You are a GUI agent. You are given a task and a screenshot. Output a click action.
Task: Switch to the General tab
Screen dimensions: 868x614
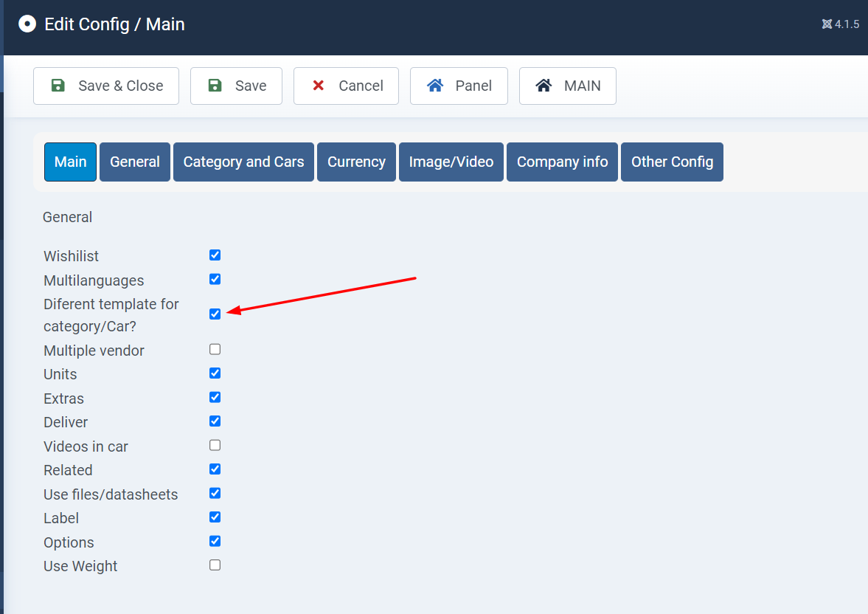(x=135, y=162)
